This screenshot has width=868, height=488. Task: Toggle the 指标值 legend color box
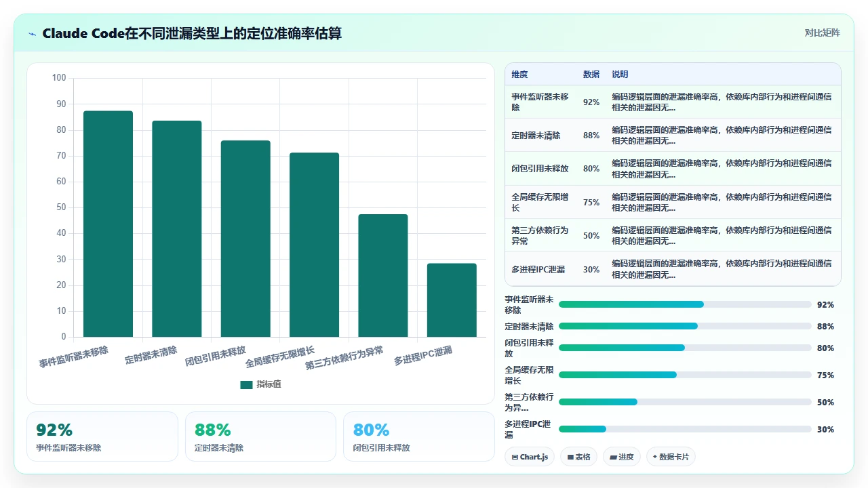coord(246,384)
